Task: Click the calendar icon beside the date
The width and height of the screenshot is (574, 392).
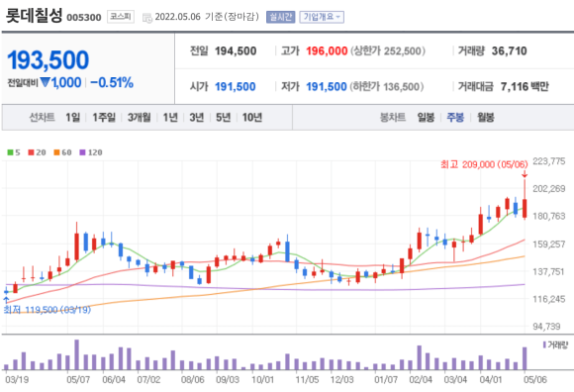Action: [147, 18]
